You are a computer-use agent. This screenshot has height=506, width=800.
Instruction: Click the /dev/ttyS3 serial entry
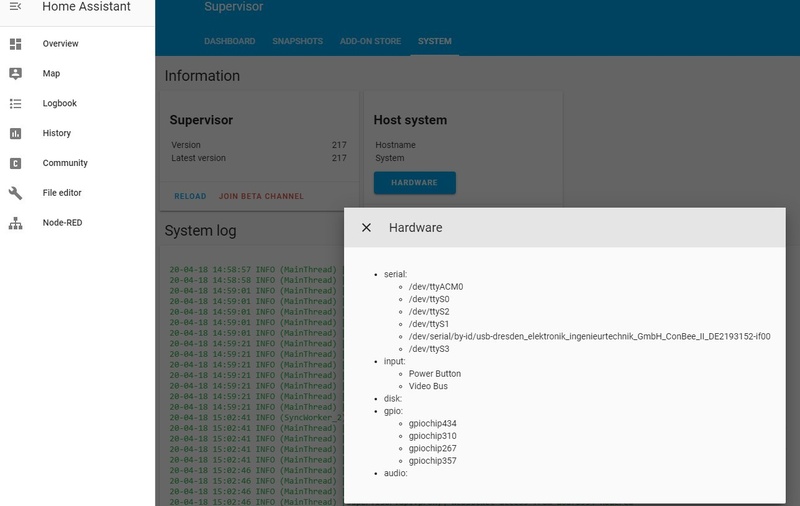coord(429,349)
